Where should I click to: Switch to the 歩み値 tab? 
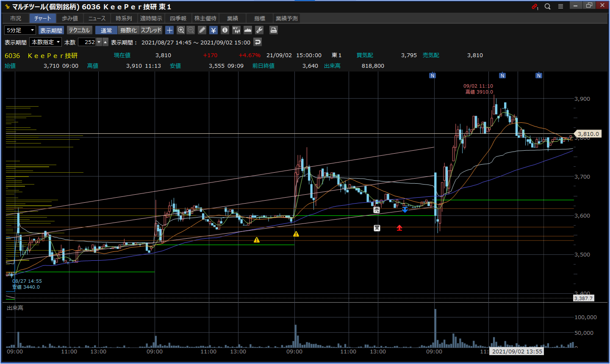(70, 18)
